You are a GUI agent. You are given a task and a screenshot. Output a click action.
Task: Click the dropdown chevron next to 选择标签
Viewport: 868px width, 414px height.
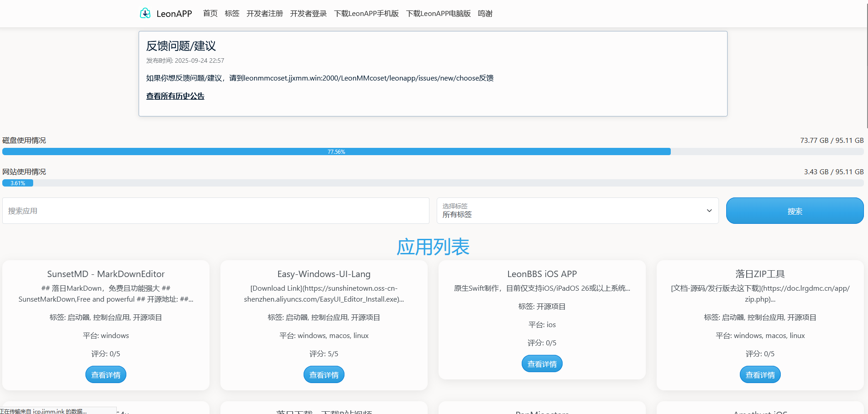(709, 211)
